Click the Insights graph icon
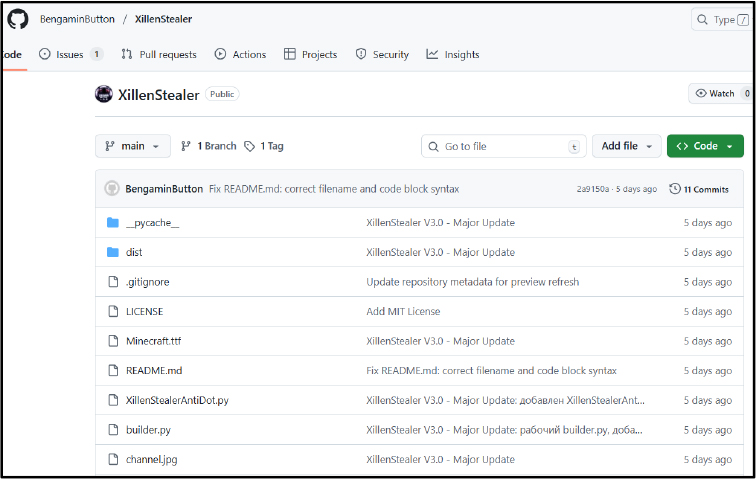This screenshot has height=479, width=756. 432,54
